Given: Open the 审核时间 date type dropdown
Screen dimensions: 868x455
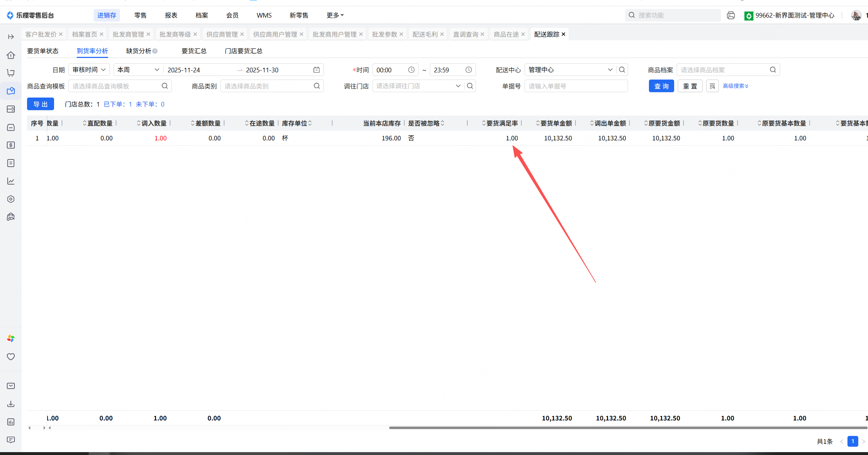Looking at the screenshot, I should click(89, 70).
